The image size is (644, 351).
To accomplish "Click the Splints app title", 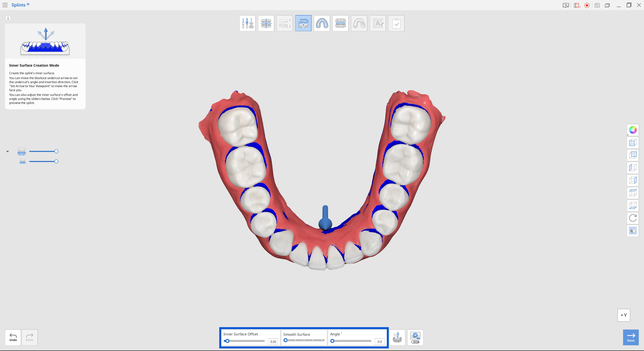I will 18,5.
